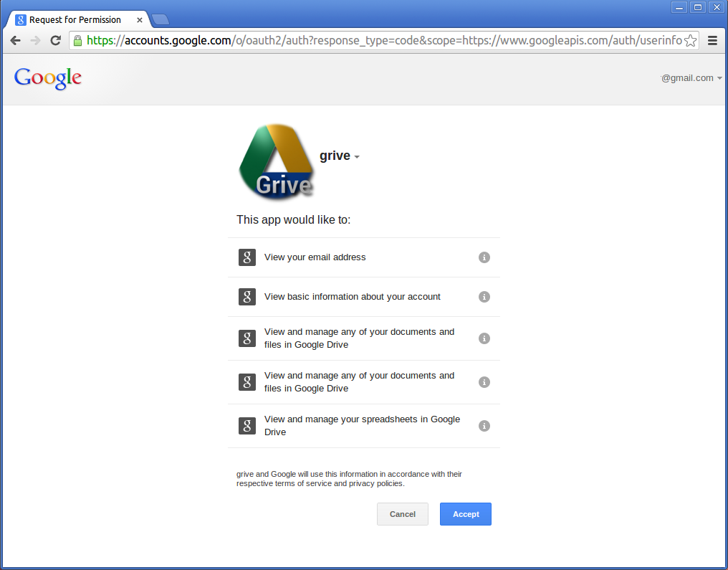The image size is (728, 570).
Task: Open info for View your email address
Action: pos(484,257)
